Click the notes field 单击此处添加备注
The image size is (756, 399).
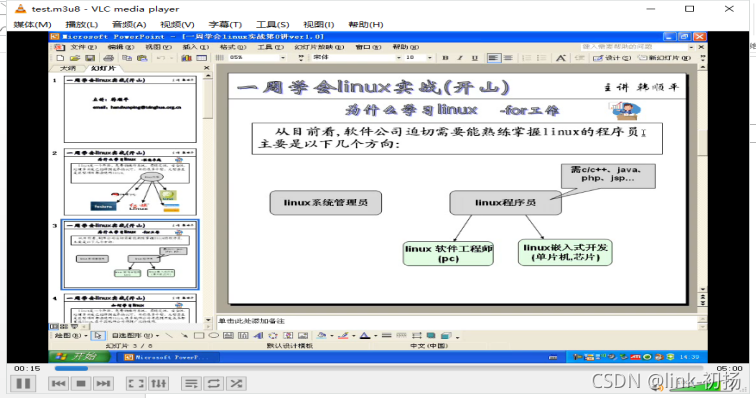pos(457,321)
